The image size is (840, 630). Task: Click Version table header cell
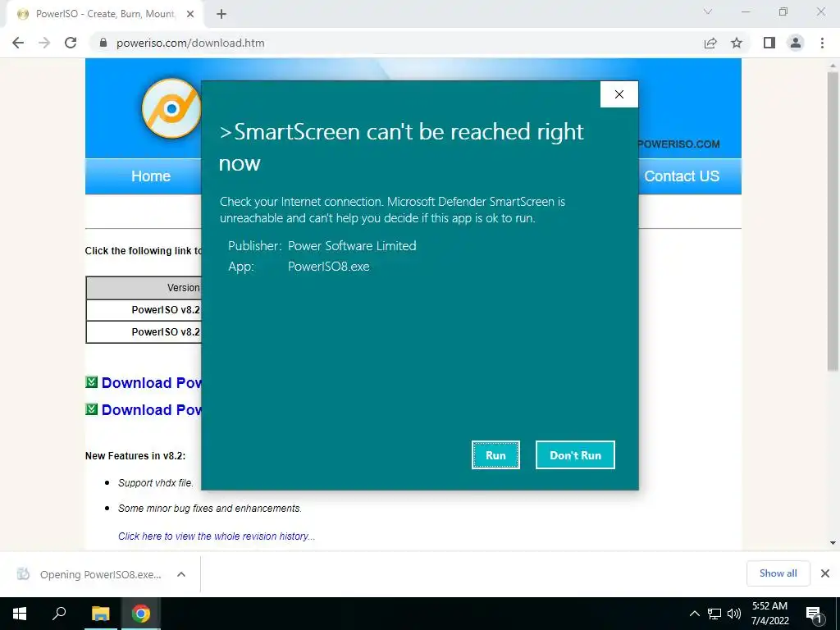point(144,288)
